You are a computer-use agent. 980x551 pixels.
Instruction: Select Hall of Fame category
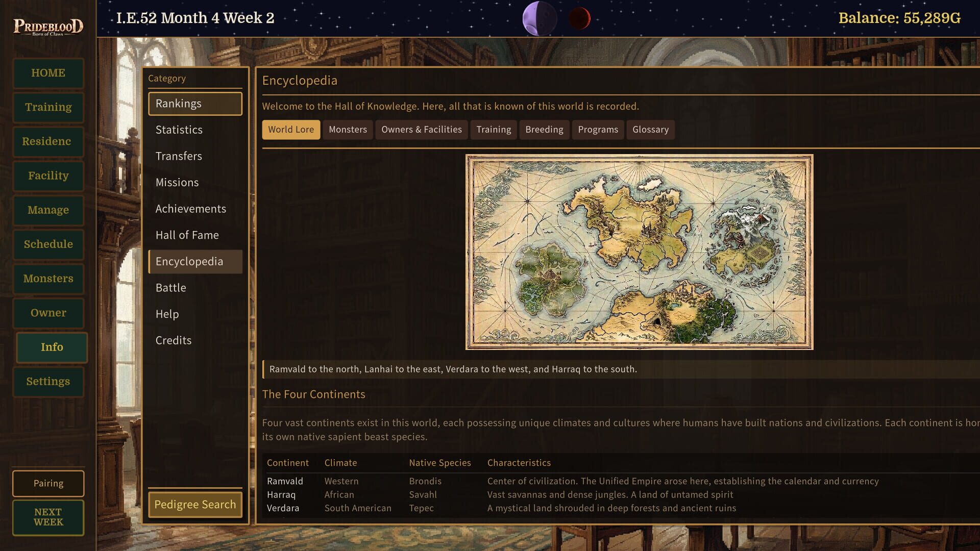click(195, 235)
